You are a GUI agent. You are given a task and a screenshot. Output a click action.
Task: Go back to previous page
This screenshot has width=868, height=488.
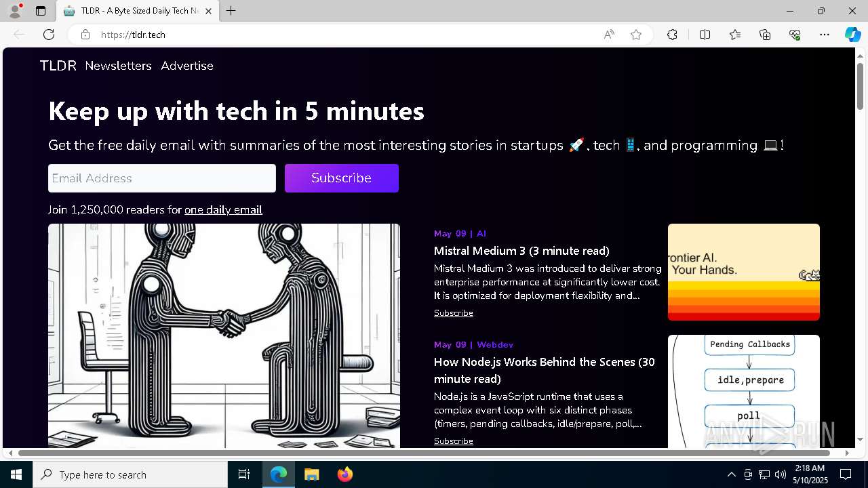(x=19, y=35)
